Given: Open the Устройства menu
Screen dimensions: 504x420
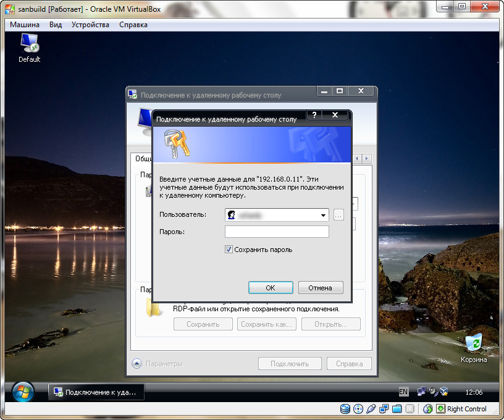Looking at the screenshot, I should tap(90, 25).
